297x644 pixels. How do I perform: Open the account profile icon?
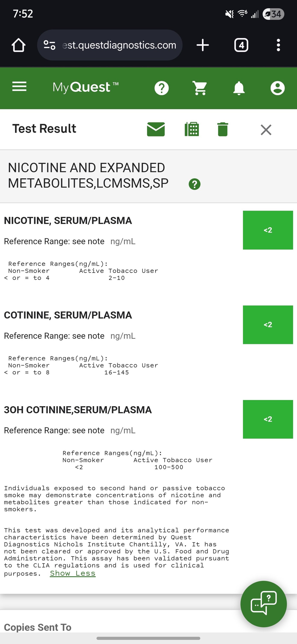[278, 88]
